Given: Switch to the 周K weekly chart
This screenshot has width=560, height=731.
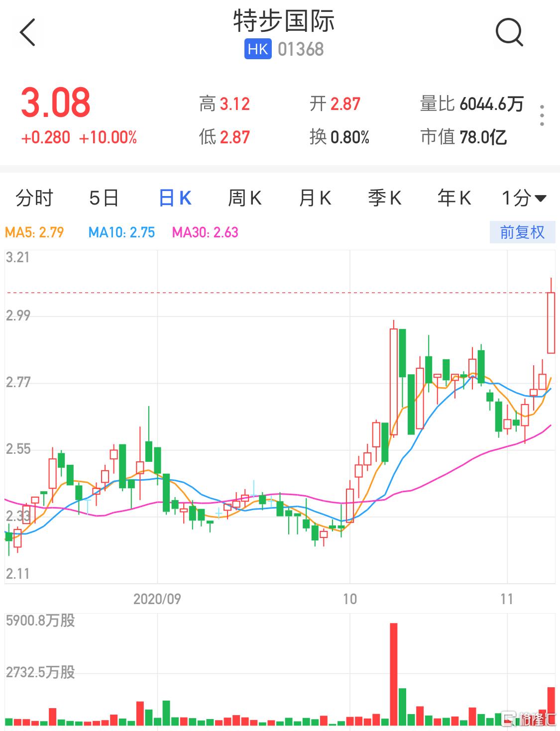Looking at the screenshot, I should coord(244,198).
